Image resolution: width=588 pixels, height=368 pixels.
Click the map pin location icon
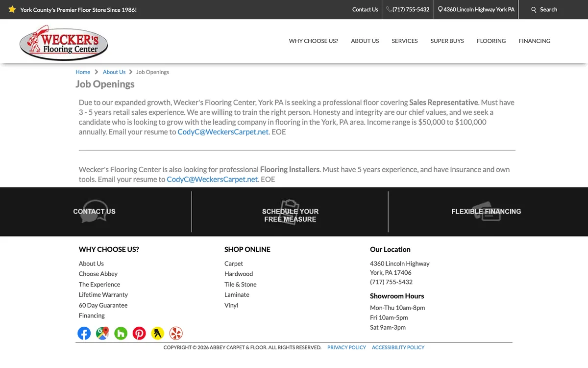(x=441, y=9)
